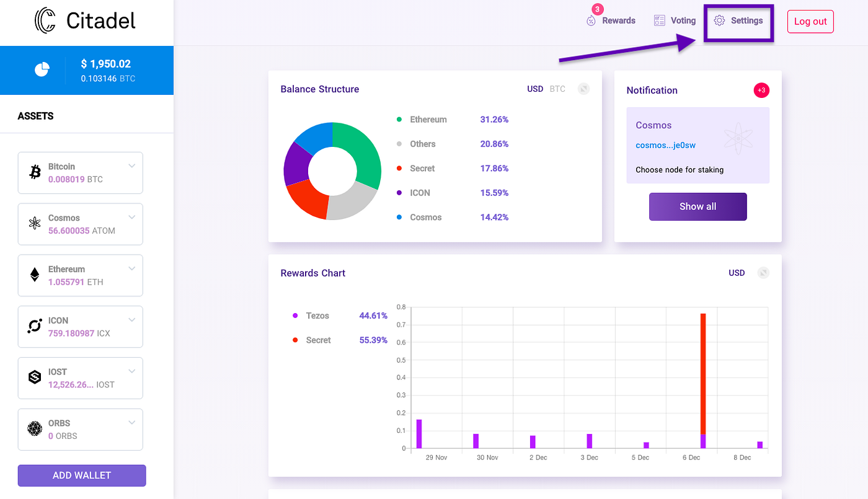Click the purple 29 Nov bar
868x499 pixels.
click(419, 434)
